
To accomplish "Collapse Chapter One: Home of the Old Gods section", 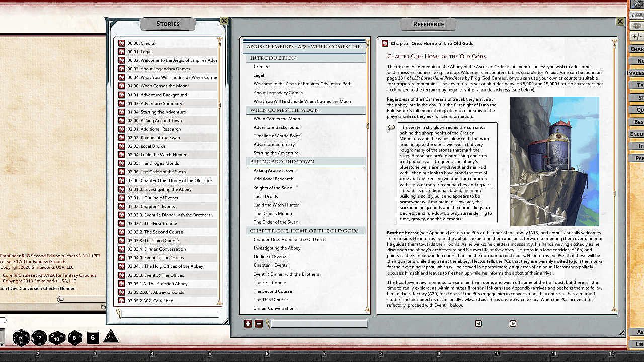I will pos(305,231).
